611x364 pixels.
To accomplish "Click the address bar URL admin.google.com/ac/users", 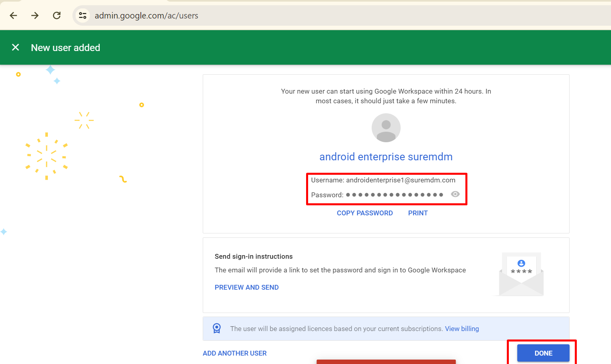I will coord(146,16).
